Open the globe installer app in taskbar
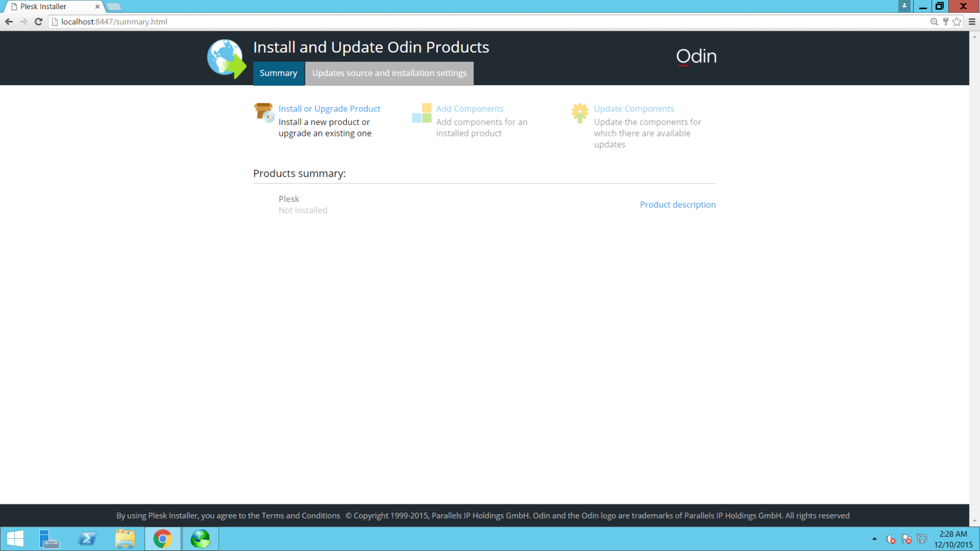This screenshot has width=980, height=551. pos(200,539)
